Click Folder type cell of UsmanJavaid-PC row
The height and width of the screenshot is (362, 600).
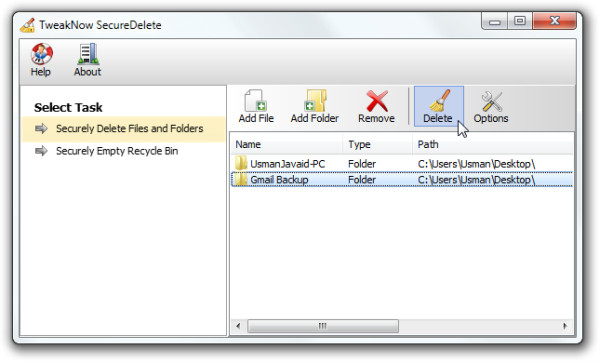pyautogui.click(x=362, y=164)
